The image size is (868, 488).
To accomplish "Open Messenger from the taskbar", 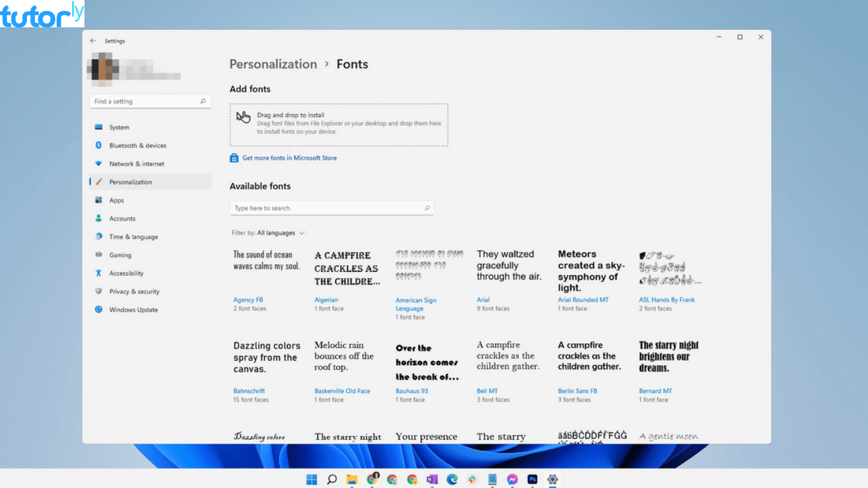I will tap(512, 480).
